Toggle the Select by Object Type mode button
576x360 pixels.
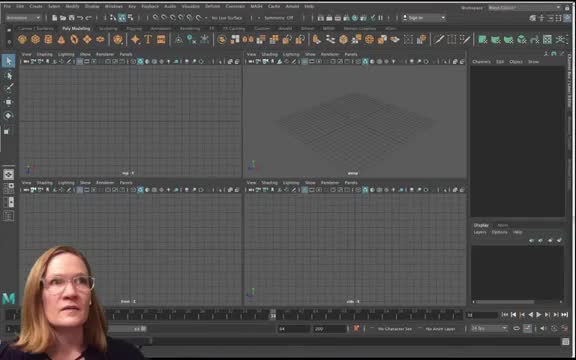(x=122, y=18)
